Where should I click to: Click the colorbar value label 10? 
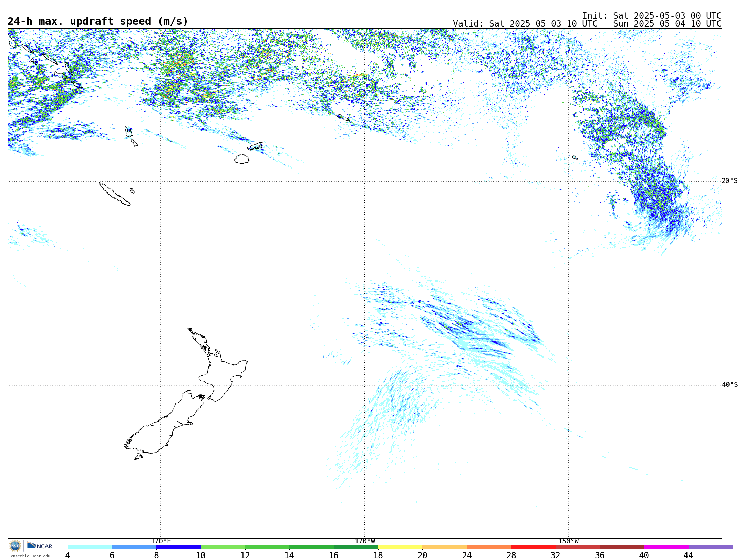(201, 556)
